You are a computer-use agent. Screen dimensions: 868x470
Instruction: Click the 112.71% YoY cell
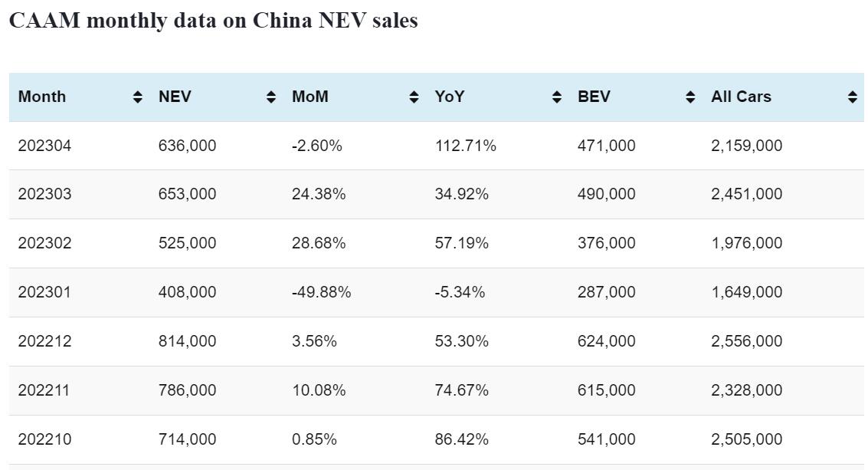tap(465, 146)
